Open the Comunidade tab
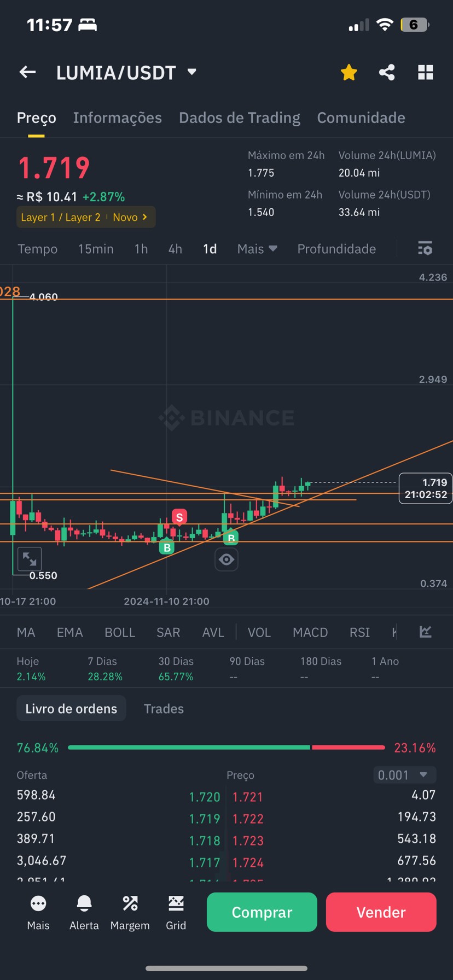 point(361,118)
